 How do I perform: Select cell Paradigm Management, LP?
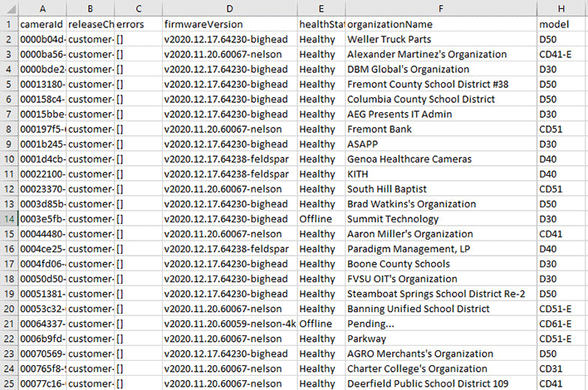tap(441, 249)
